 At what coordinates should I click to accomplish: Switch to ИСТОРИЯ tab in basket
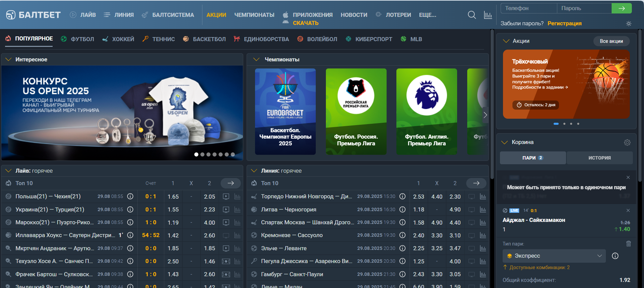[x=599, y=158]
